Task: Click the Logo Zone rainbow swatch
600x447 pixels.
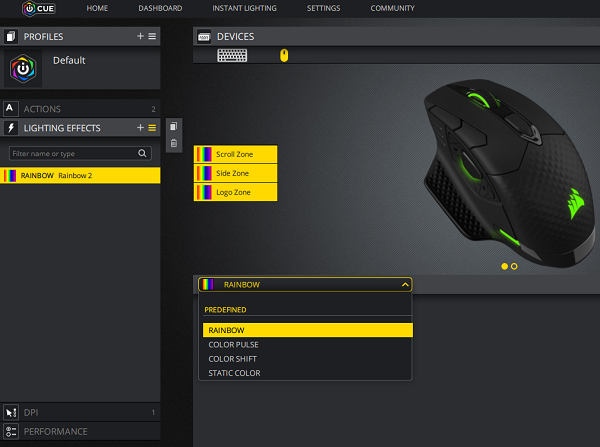Action: (204, 192)
